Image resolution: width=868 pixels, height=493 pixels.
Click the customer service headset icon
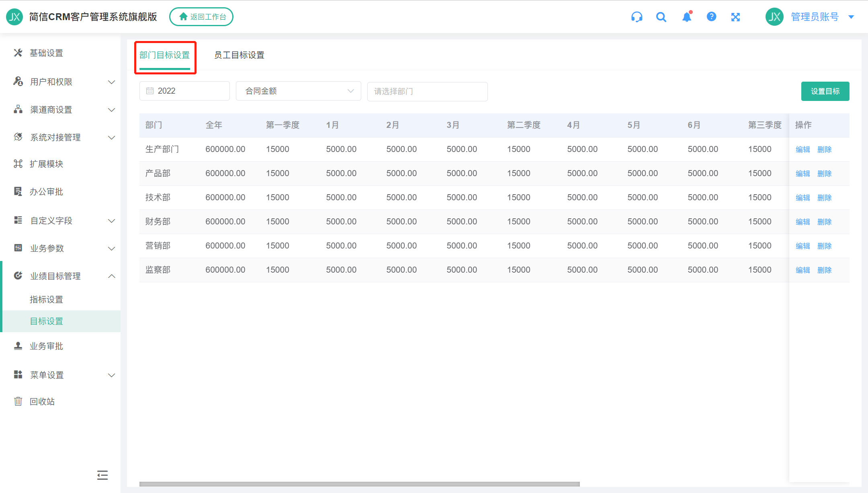637,17
